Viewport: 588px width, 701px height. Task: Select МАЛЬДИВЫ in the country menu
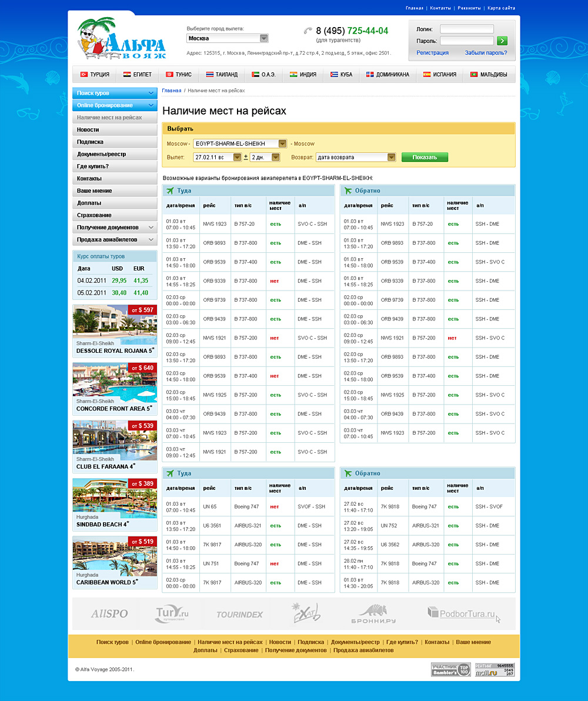point(489,75)
